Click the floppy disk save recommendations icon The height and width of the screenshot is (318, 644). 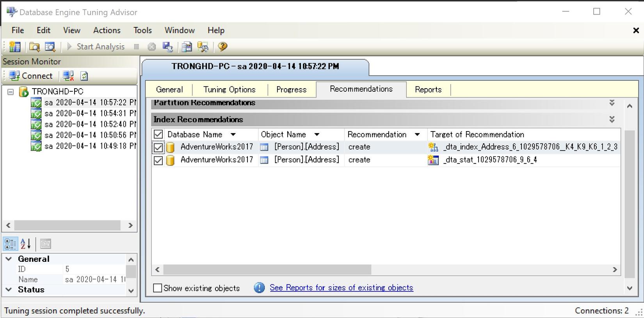(168, 47)
